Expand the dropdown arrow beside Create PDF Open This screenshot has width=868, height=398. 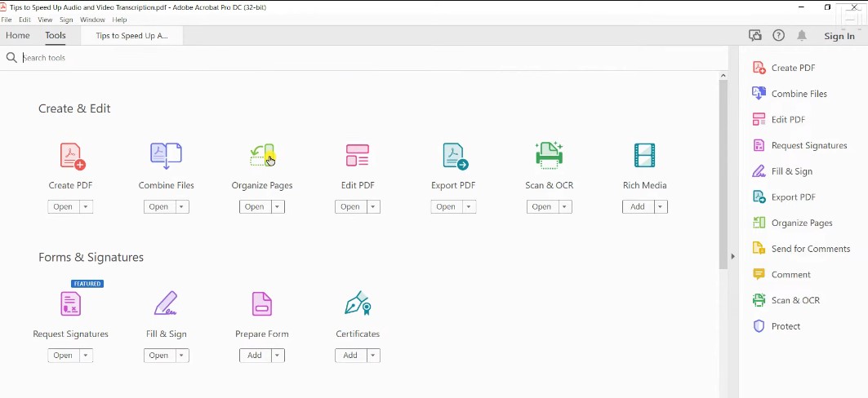86,207
